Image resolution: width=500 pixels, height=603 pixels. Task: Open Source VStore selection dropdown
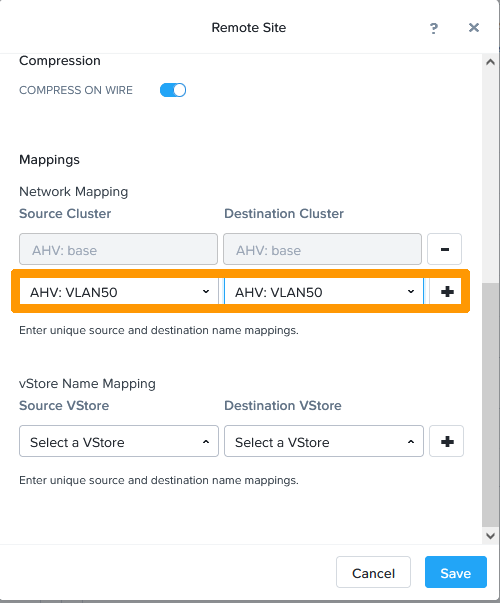pyautogui.click(x=119, y=441)
